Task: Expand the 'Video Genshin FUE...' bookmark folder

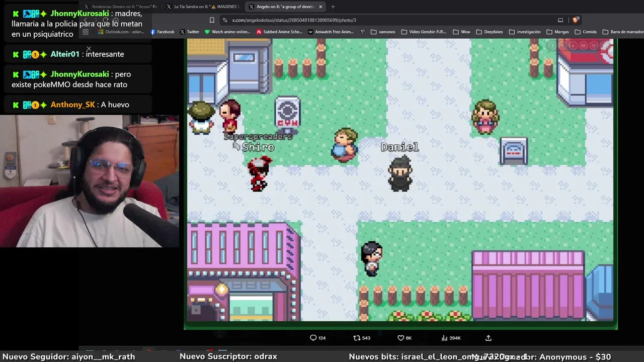Action: click(424, 32)
